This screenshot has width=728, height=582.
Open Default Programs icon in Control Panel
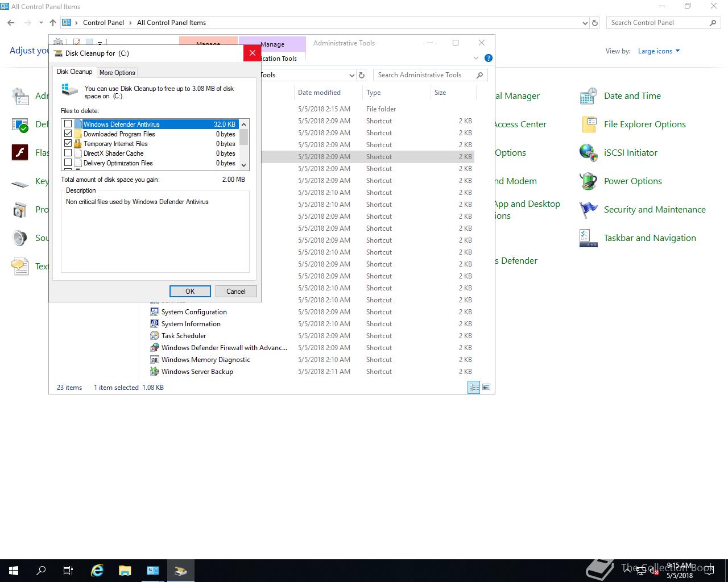point(20,124)
